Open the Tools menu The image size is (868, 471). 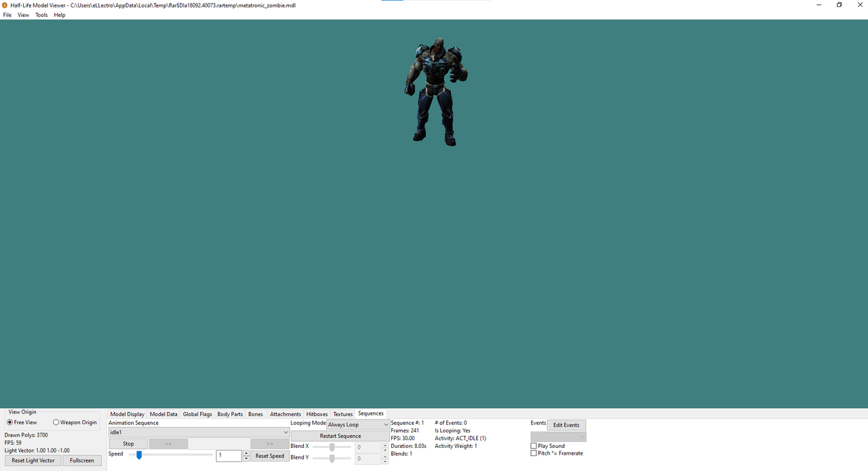click(41, 15)
